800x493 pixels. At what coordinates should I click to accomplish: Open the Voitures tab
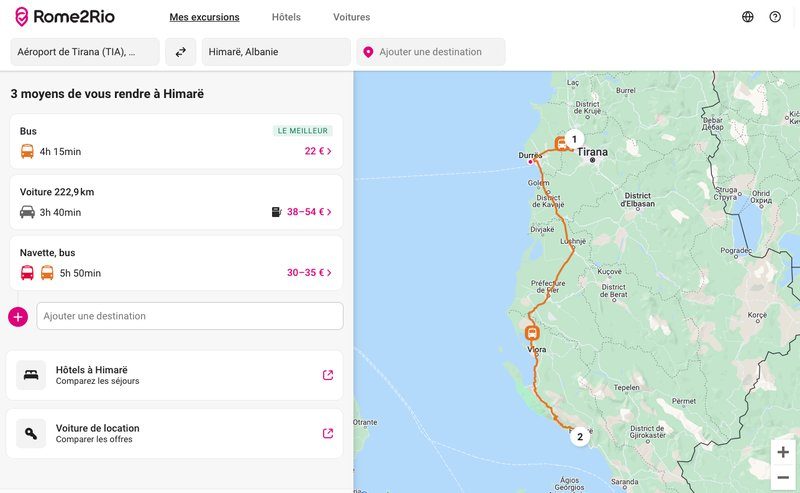(x=352, y=17)
